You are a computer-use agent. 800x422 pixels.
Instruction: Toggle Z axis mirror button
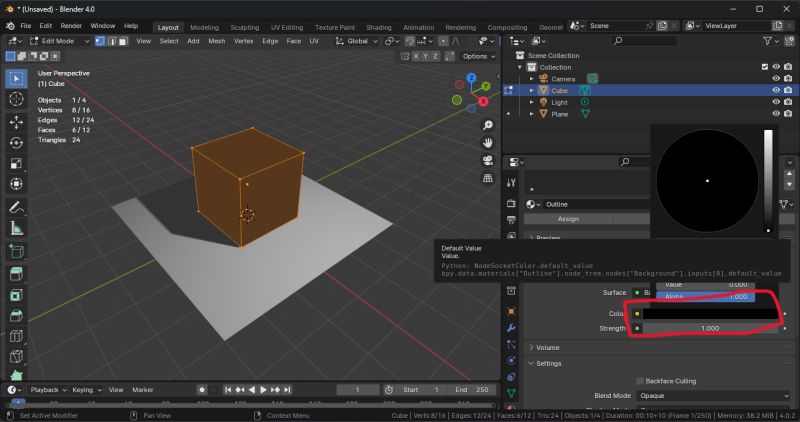coord(435,57)
